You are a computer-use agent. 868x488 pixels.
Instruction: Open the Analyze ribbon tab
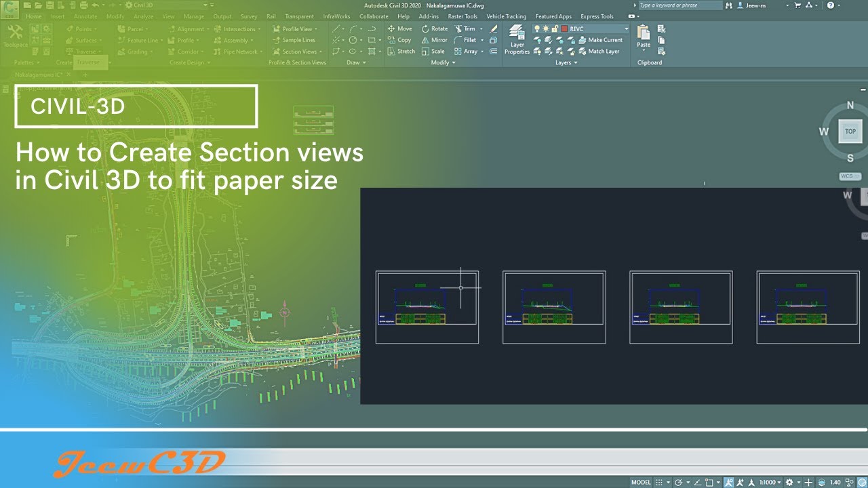[x=143, y=16]
